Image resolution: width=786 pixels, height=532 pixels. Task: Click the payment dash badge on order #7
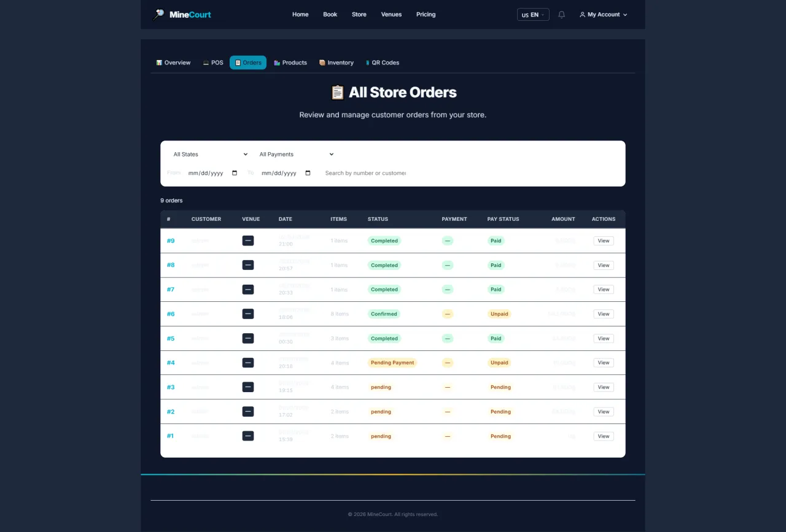pyautogui.click(x=448, y=290)
